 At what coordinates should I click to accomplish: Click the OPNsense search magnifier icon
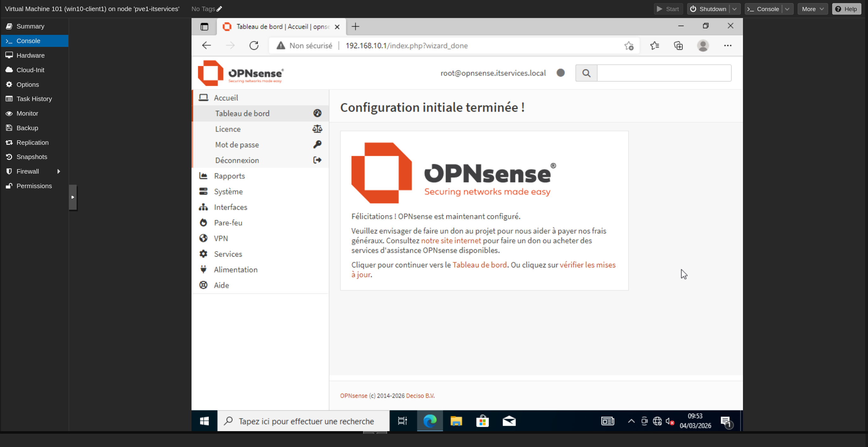pos(586,73)
